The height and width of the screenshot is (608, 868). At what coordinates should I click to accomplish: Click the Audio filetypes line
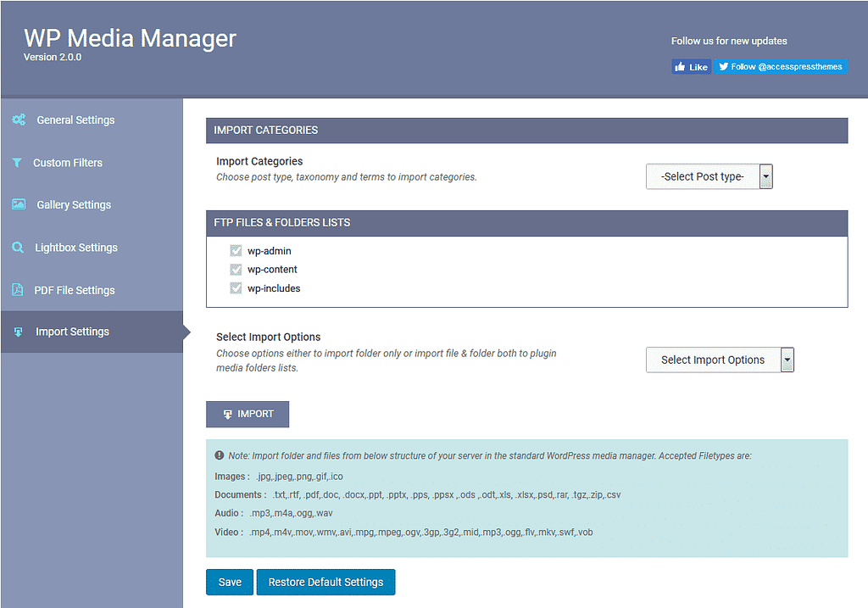pyautogui.click(x=274, y=513)
